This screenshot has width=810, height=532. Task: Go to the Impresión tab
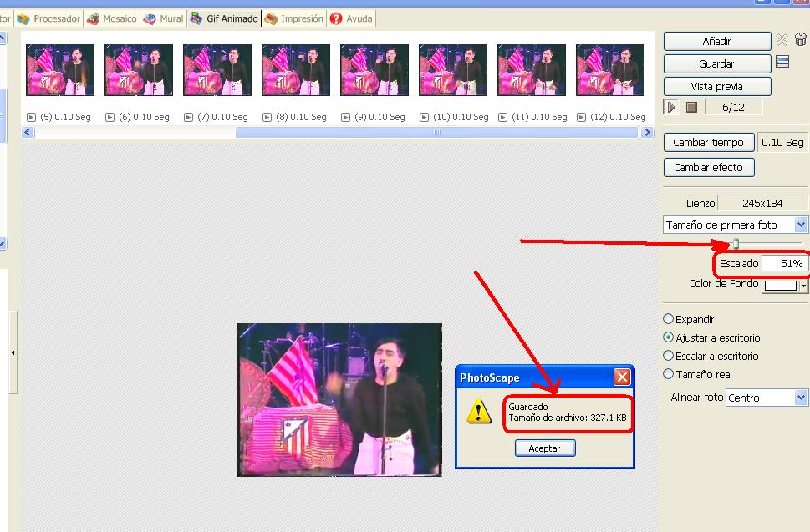click(294, 19)
